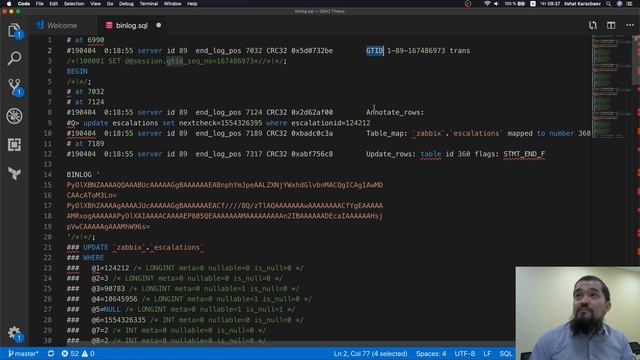Switch to the Welcome tab
The image size is (640, 360).
click(62, 25)
